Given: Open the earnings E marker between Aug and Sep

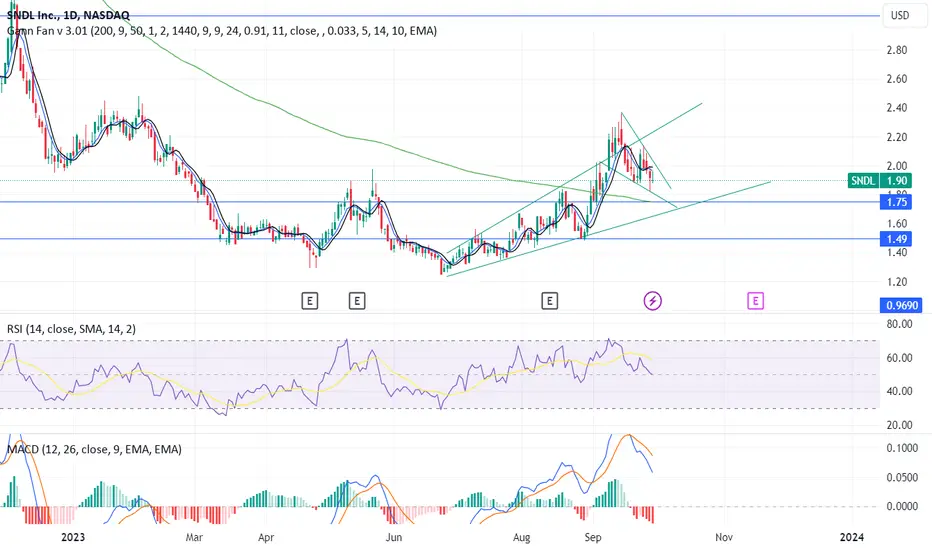Looking at the screenshot, I should tap(549, 301).
